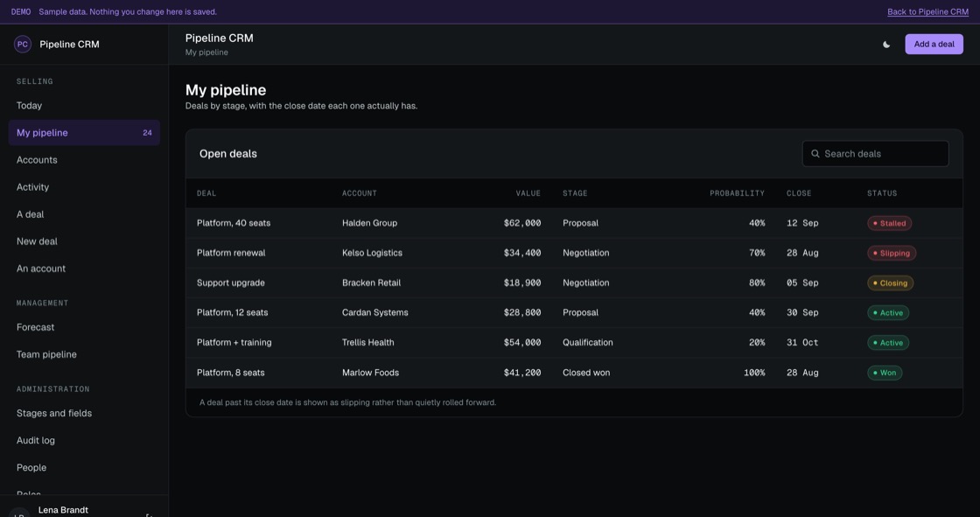
Task: Click the Add a deal button
Action: [934, 45]
